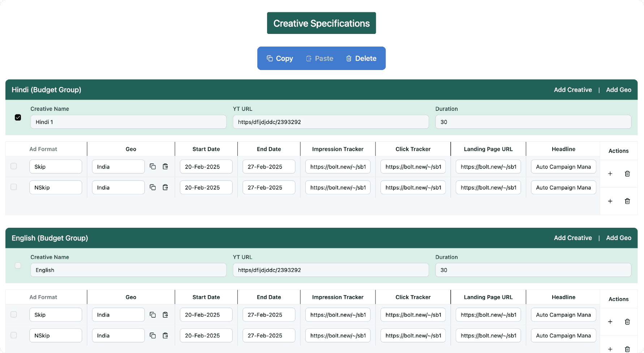Tick the Hindi NSkip row checkbox
This screenshot has height=353, width=644.
(14, 187)
